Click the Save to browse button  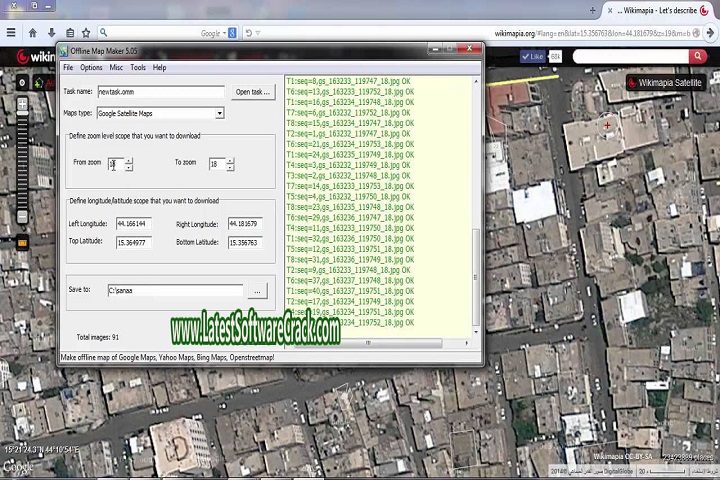pos(258,291)
